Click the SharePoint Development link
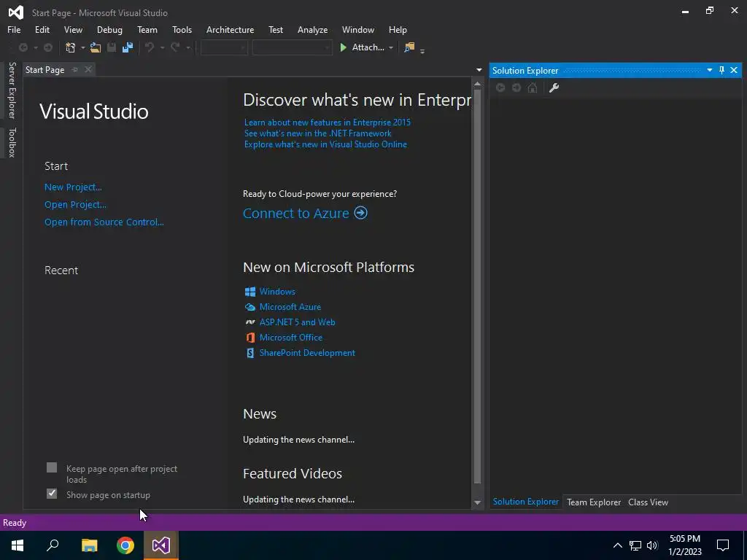 coord(307,353)
